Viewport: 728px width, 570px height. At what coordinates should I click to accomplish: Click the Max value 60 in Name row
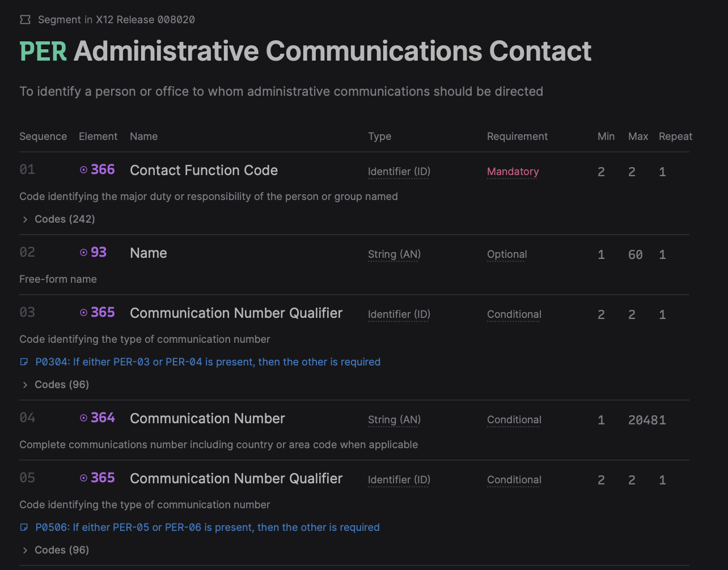pos(636,255)
